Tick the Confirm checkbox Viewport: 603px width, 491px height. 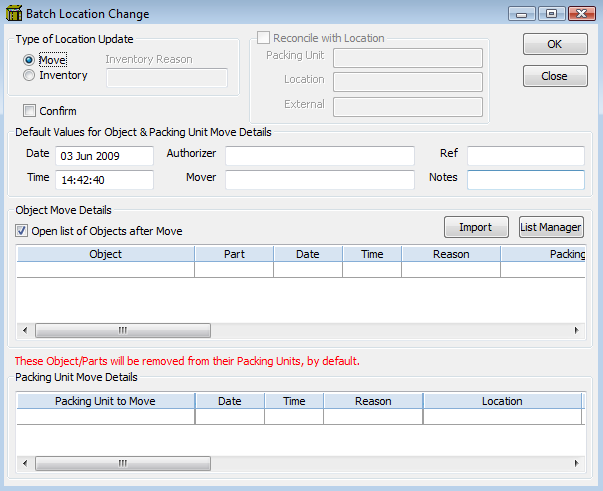29,111
